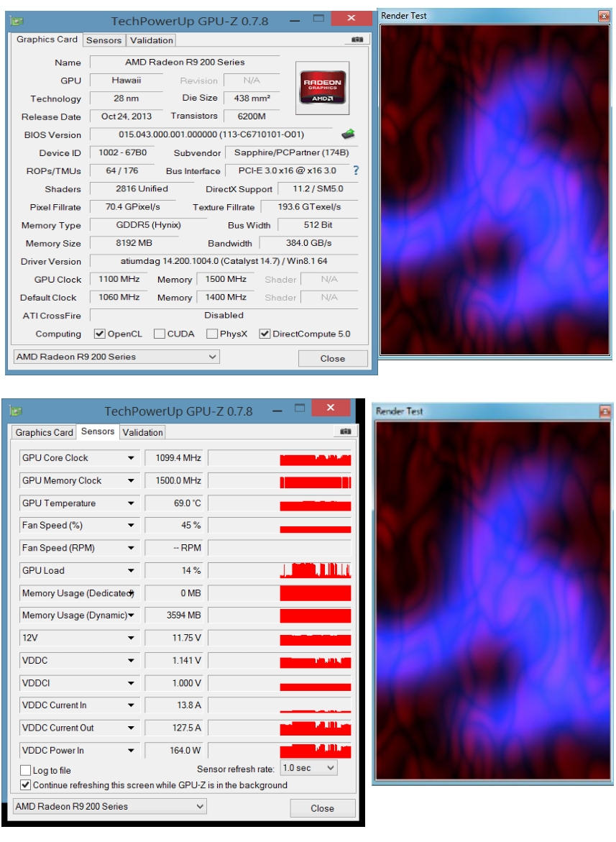The width and height of the screenshot is (616, 842).
Task: Open the VDDC Current In dropdown
Action: click(x=131, y=705)
